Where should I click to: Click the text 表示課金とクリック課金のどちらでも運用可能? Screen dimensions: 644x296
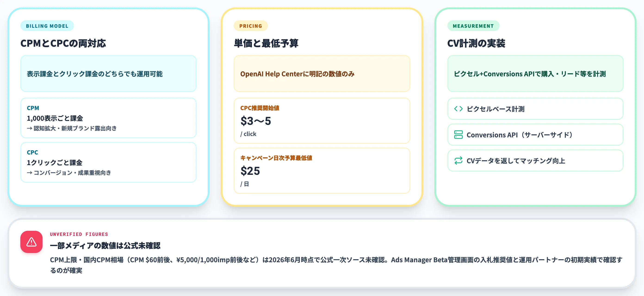pos(95,74)
